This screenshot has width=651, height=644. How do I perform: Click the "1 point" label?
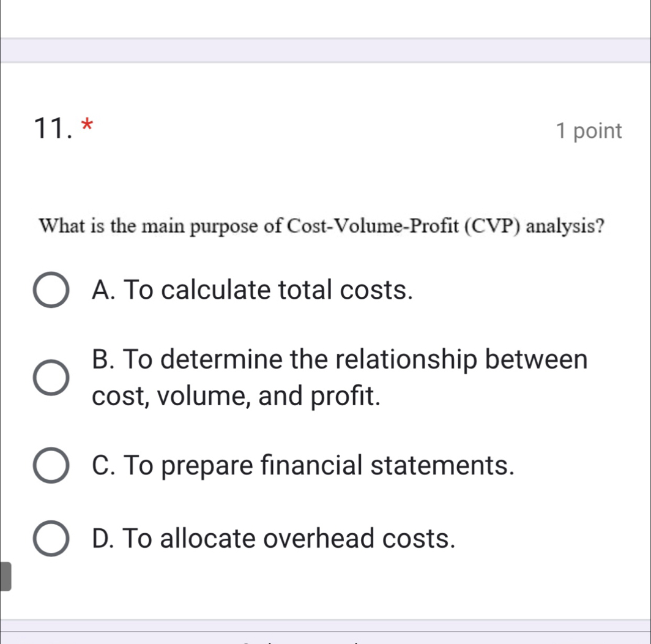589,131
